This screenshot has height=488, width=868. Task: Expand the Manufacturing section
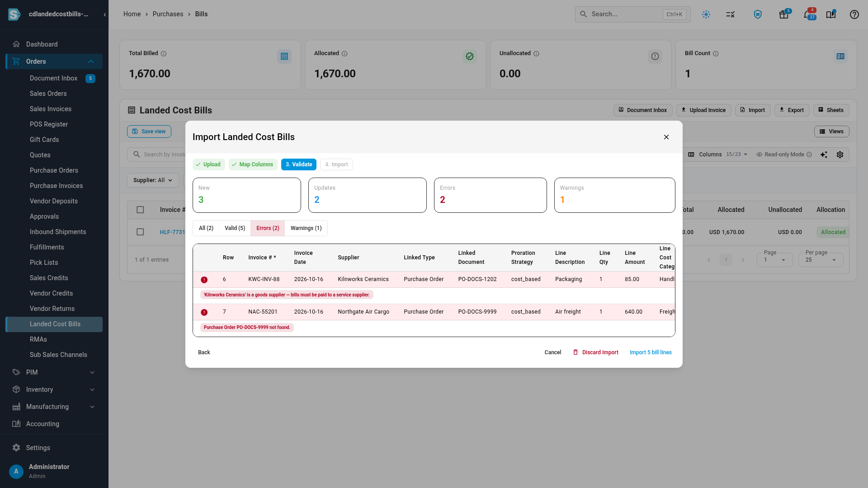tap(54, 407)
